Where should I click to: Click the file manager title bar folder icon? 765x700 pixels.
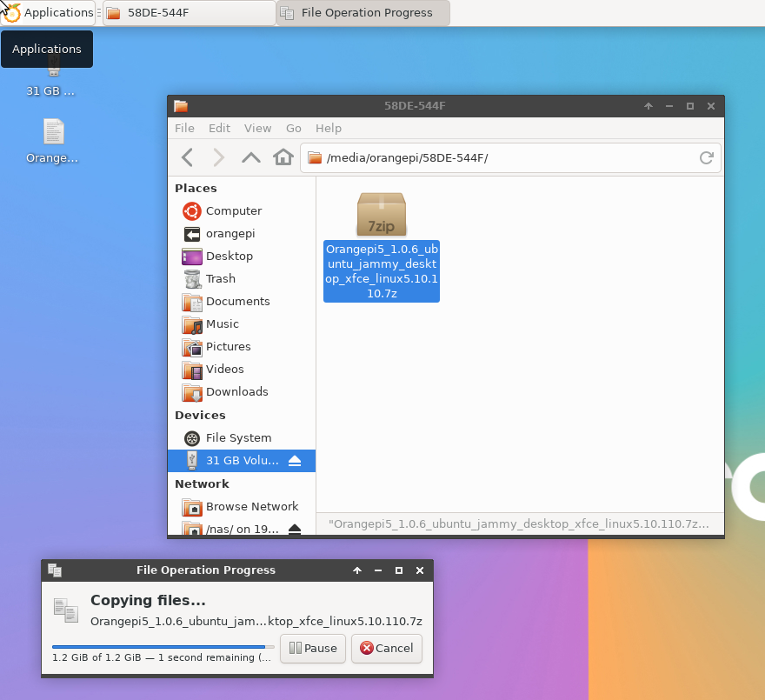(x=181, y=106)
